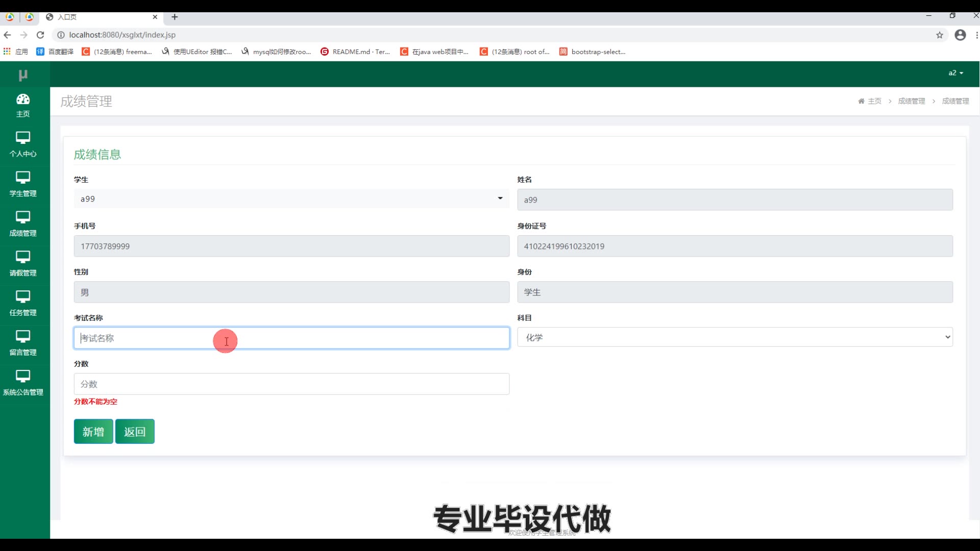Open Chrome's three-dot menu
Image resolution: width=980 pixels, height=551 pixels.
976,35
